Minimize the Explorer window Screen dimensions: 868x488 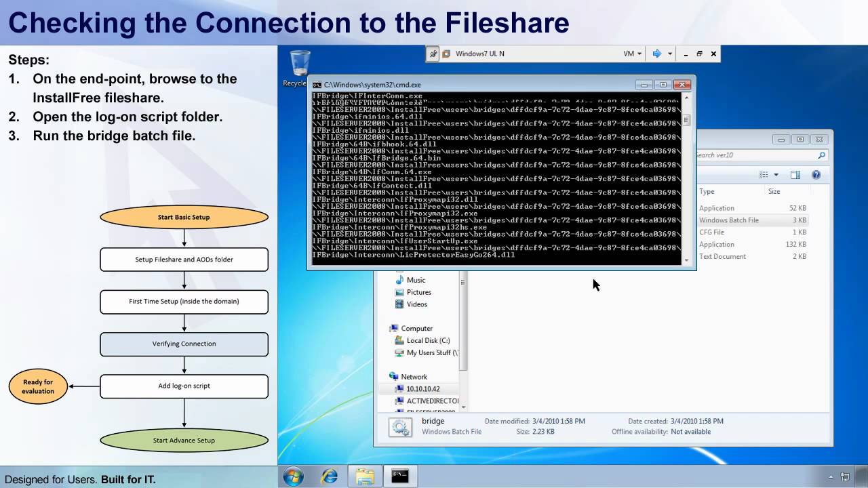click(x=781, y=140)
